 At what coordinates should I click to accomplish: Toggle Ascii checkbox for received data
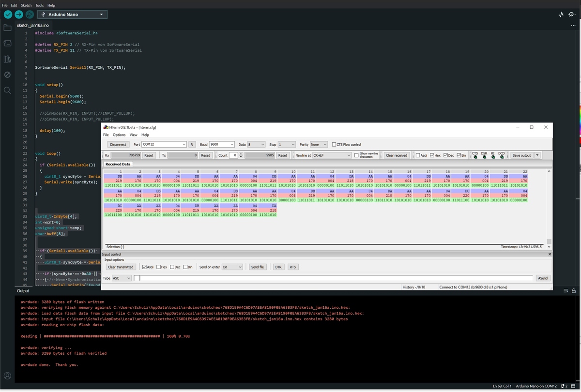point(418,155)
